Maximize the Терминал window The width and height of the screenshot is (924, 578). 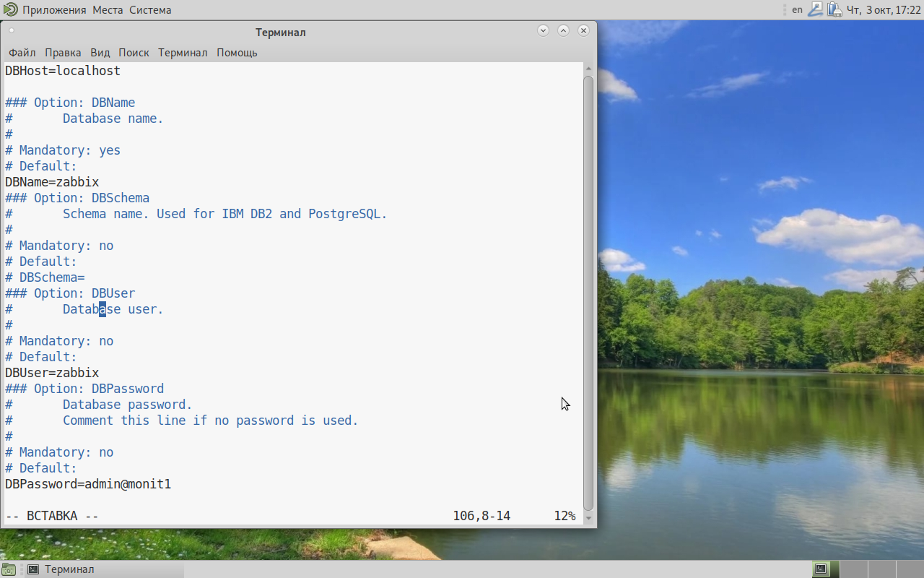564,30
